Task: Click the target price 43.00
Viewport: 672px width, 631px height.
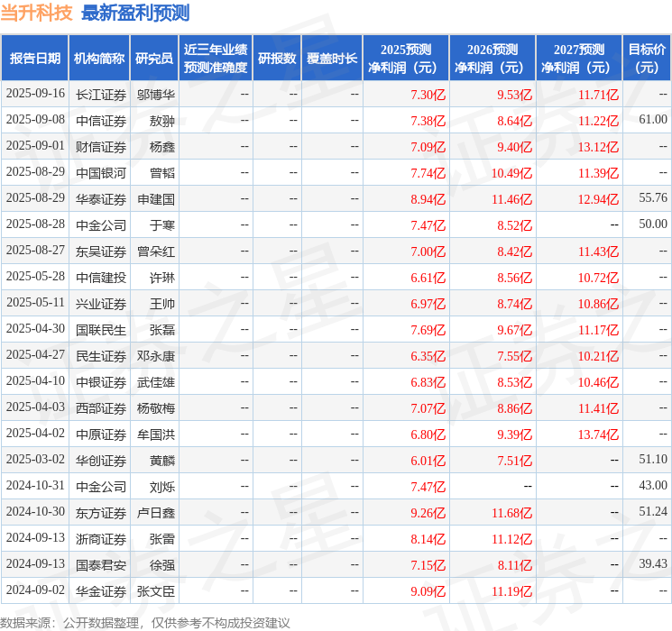Action: pos(653,485)
